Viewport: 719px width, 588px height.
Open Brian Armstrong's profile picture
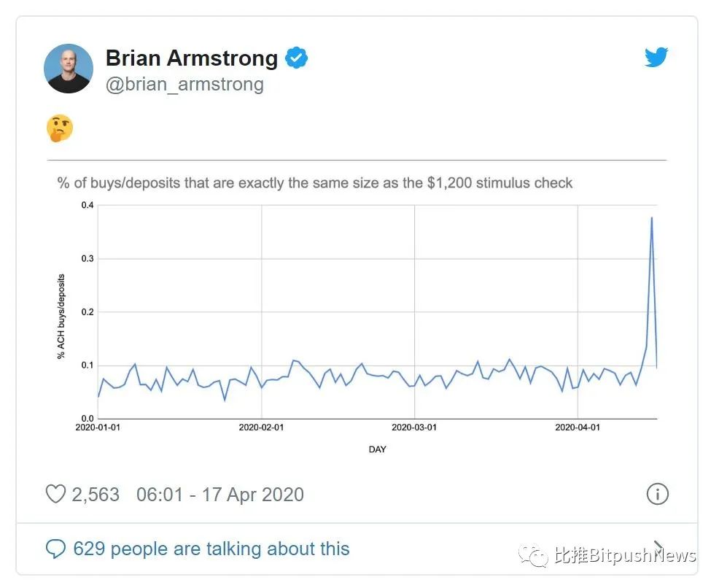click(x=69, y=69)
